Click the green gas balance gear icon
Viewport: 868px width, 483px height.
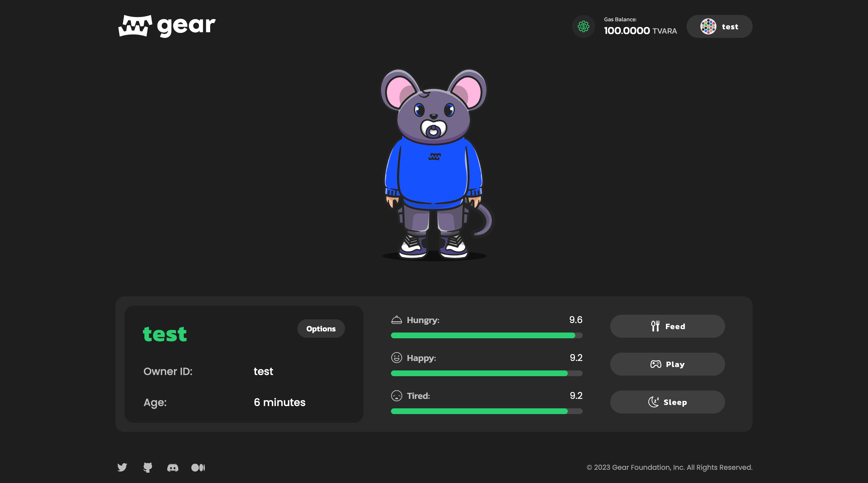583,26
